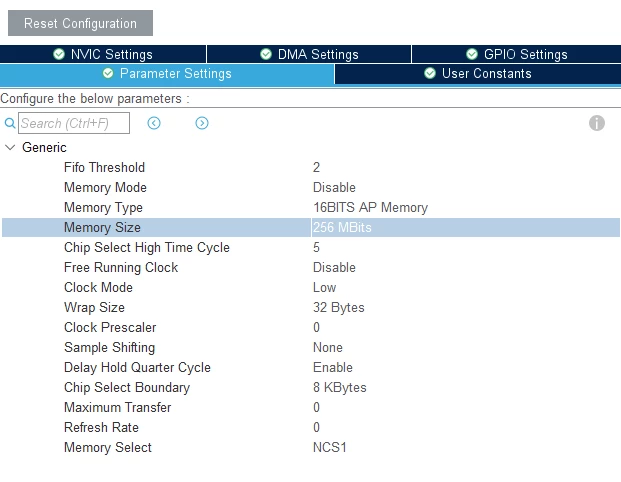
Task: Select the Wrap Size parameter label
Action: [94, 307]
